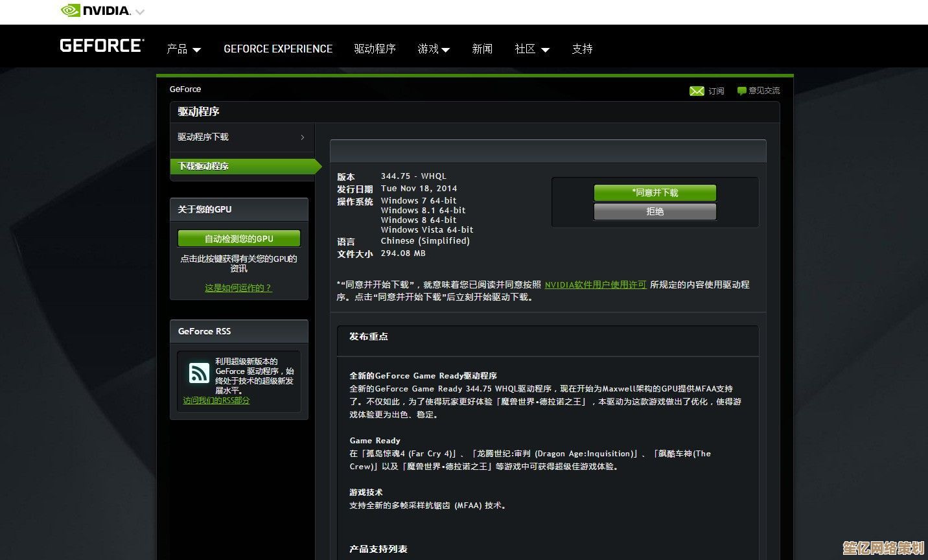This screenshot has height=560, width=928.
Task: Click Windows 8.1 64-bit text
Action: point(423,211)
